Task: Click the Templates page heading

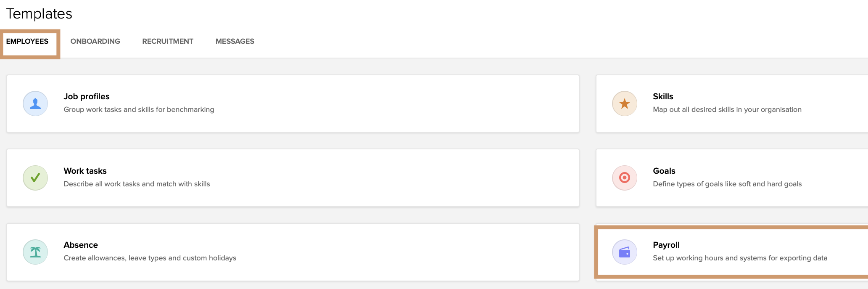Action: [39, 13]
